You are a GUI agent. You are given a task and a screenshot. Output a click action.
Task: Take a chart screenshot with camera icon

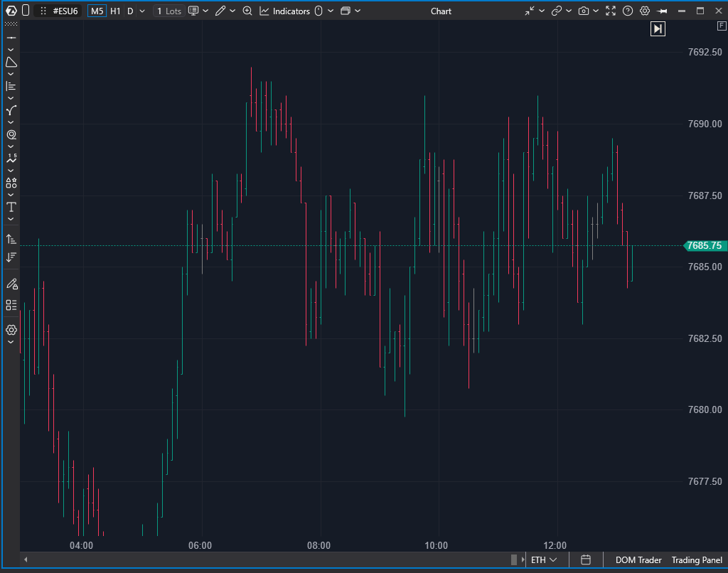pos(584,11)
